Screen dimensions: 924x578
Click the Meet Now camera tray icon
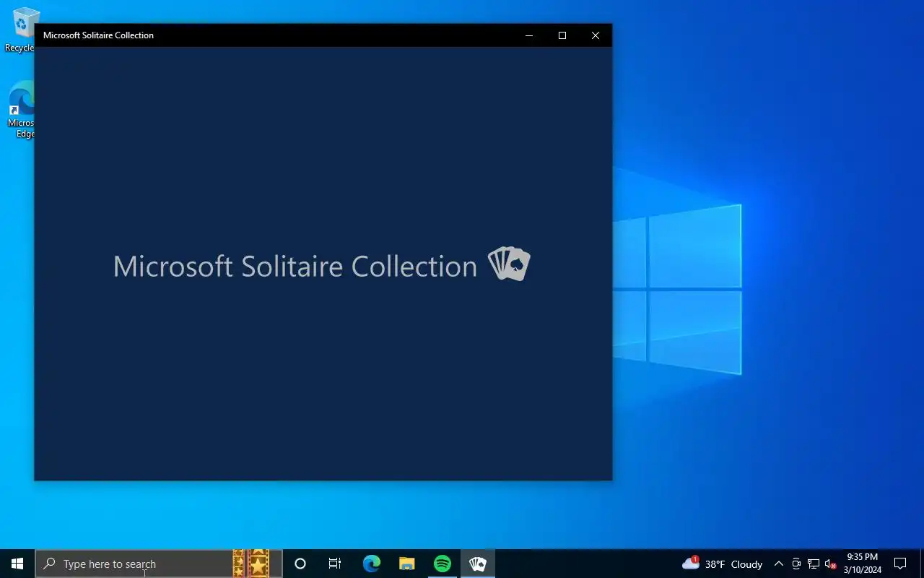pyautogui.click(x=796, y=564)
